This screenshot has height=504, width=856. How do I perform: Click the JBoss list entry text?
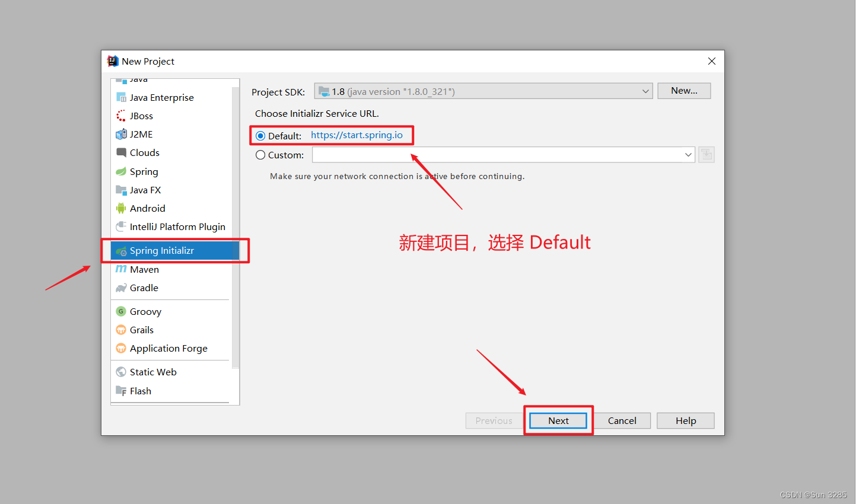pos(141,116)
